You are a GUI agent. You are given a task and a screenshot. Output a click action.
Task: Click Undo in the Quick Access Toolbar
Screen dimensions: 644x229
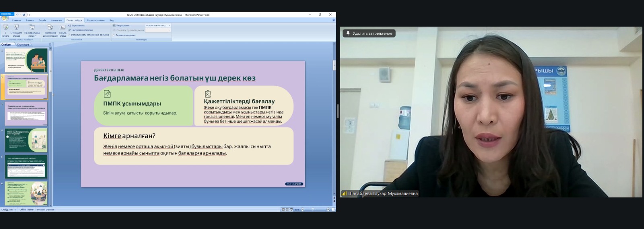tap(17, 15)
